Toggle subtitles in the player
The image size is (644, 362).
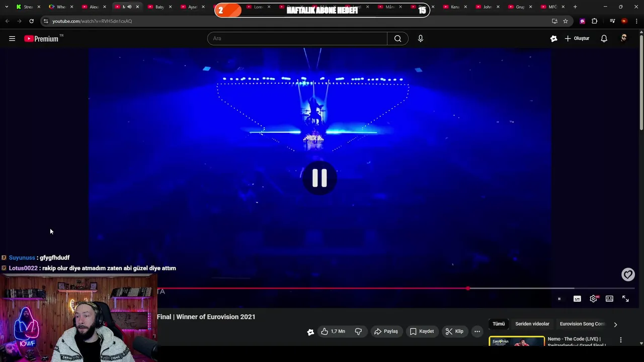pyautogui.click(x=577, y=299)
